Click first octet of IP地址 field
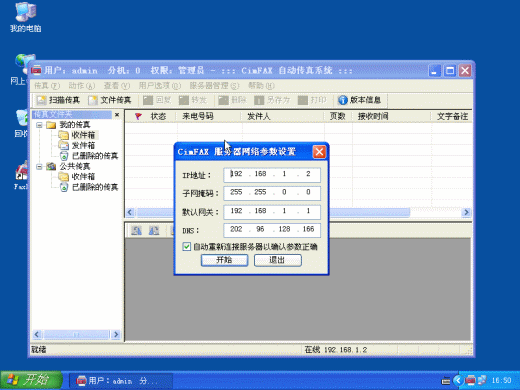 (x=236, y=174)
